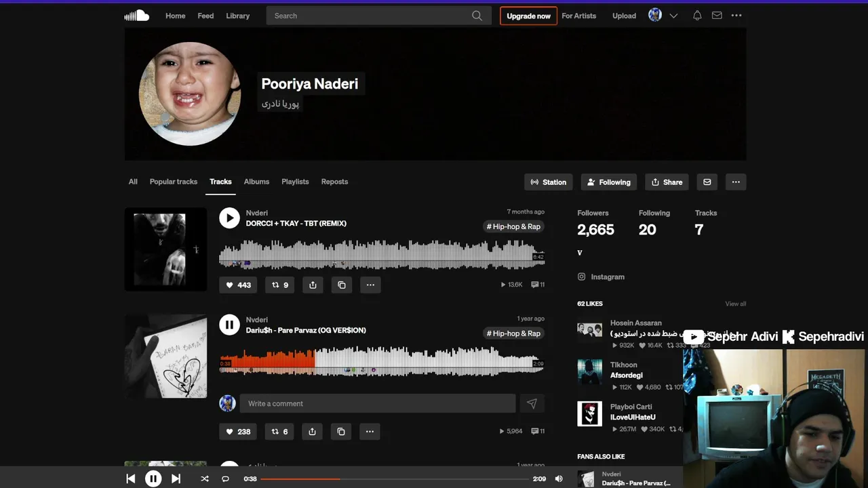Open the messages envelope in header

[717, 16]
